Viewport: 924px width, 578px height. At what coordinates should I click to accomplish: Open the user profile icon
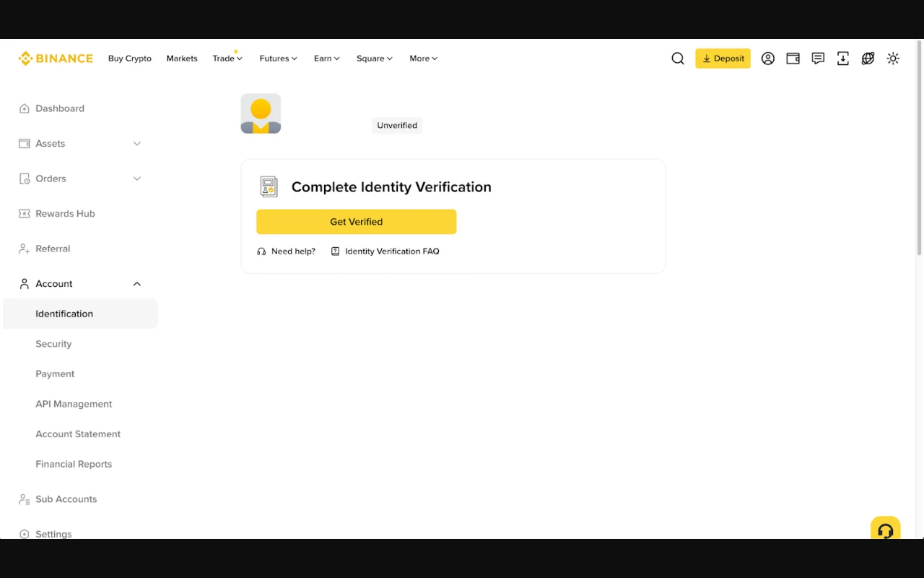coord(768,59)
